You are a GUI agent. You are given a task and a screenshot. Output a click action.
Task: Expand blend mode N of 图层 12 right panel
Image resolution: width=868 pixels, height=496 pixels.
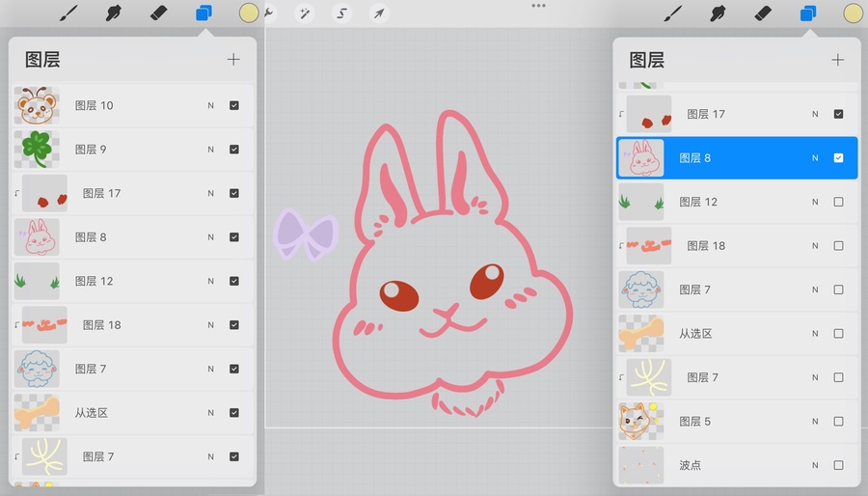[815, 202]
